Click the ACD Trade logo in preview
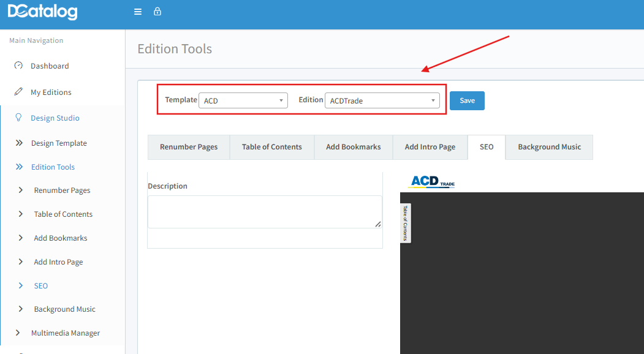 pos(433,181)
